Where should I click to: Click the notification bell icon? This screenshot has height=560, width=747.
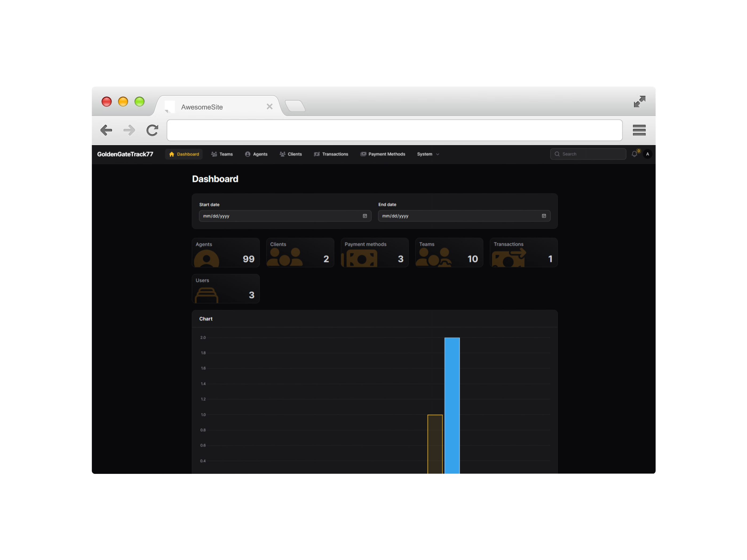coord(634,154)
